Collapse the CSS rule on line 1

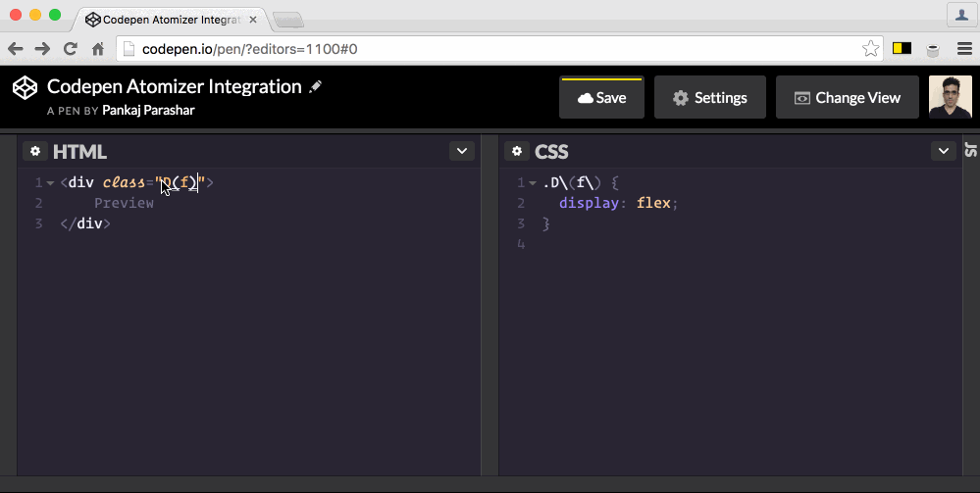tap(533, 183)
